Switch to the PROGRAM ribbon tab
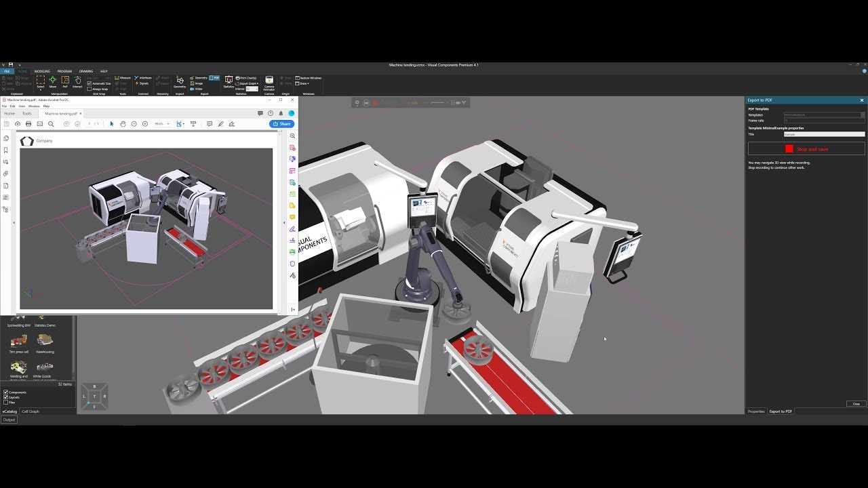Image resolution: width=868 pixels, height=488 pixels. (64, 71)
